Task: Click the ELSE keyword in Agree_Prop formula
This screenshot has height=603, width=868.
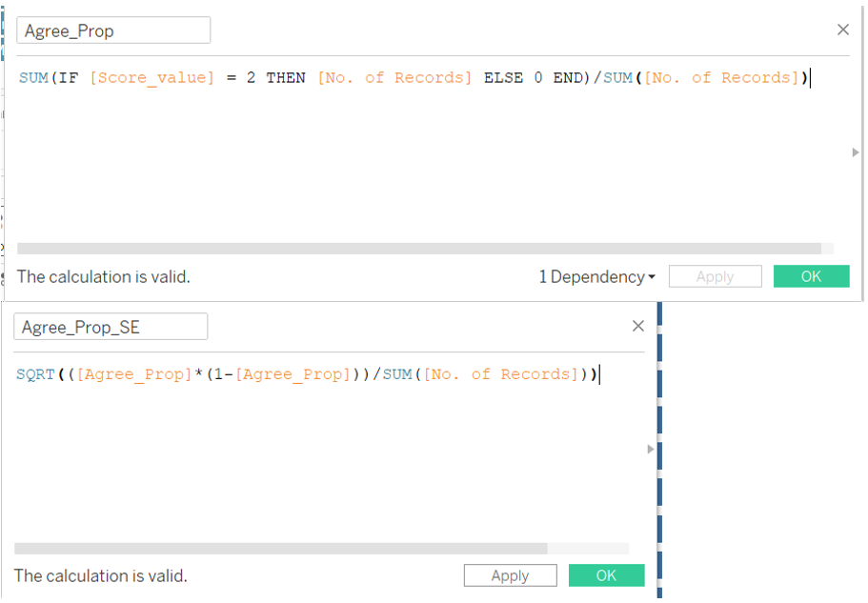Action: click(x=503, y=78)
